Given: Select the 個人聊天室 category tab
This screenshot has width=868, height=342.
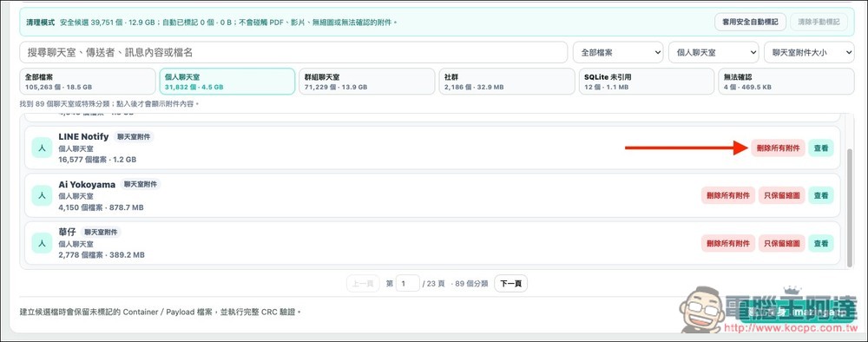Looking at the screenshot, I should (227, 82).
